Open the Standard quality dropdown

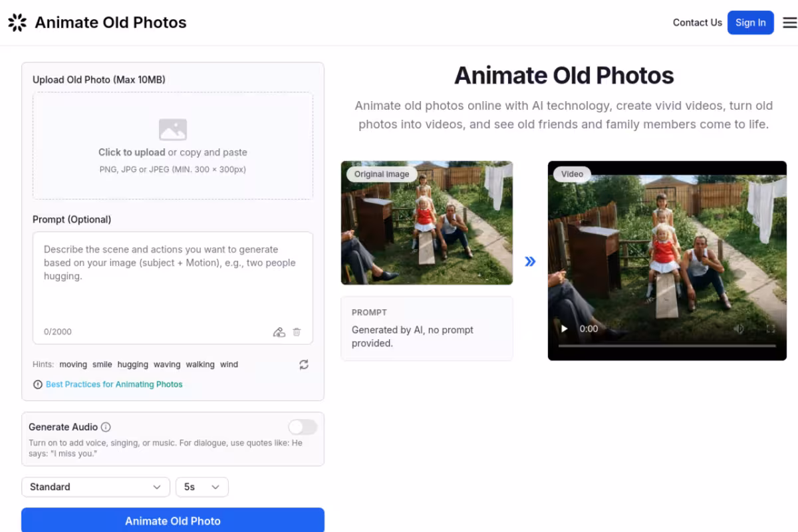pyautogui.click(x=96, y=487)
